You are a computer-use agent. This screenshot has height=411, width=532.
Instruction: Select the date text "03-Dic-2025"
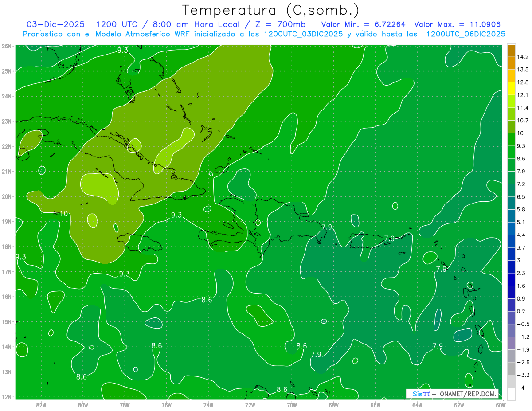pos(56,24)
